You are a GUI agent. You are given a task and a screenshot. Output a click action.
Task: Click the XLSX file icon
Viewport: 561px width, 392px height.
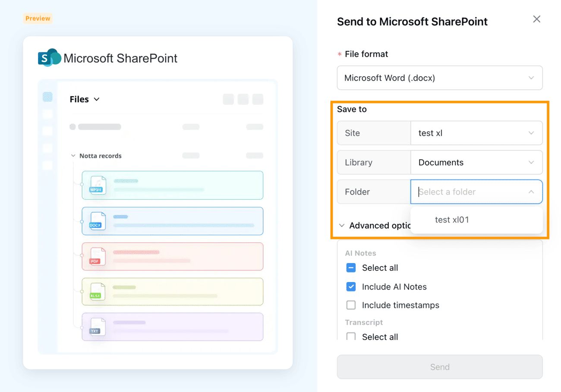(98, 292)
